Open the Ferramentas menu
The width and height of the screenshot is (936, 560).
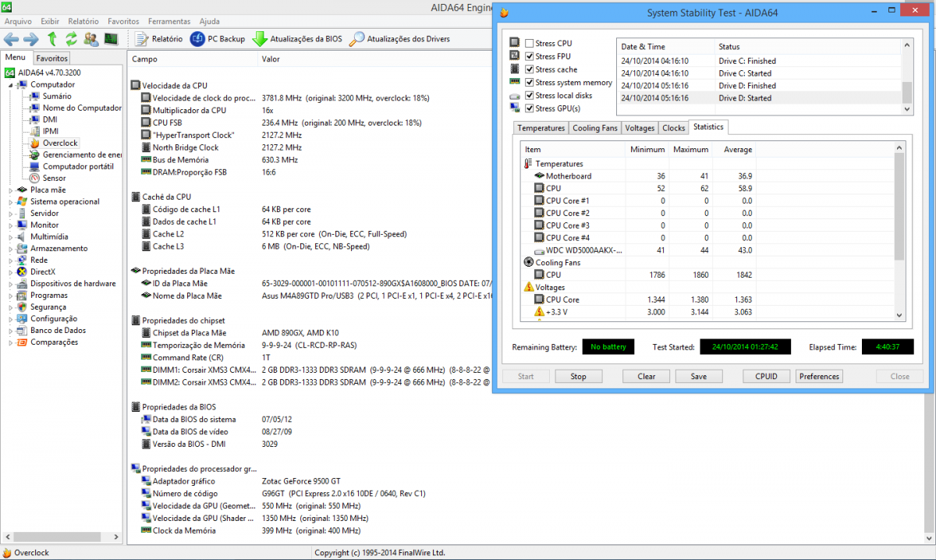coord(169,21)
